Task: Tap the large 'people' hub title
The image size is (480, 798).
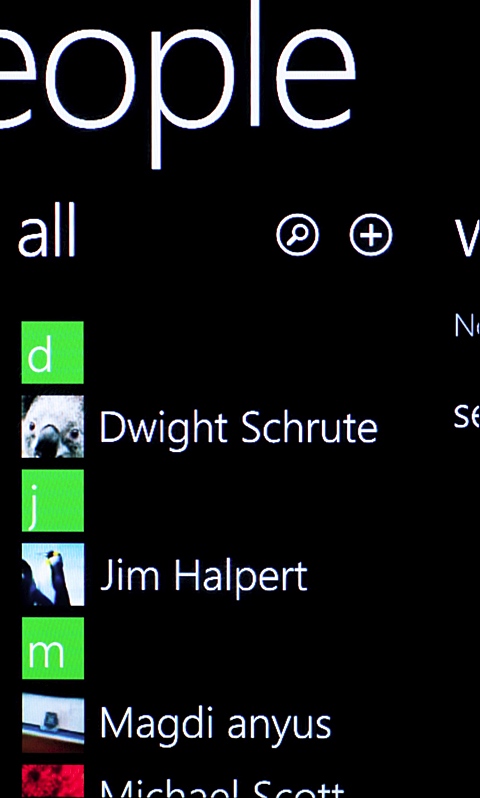Action: (x=176, y=81)
